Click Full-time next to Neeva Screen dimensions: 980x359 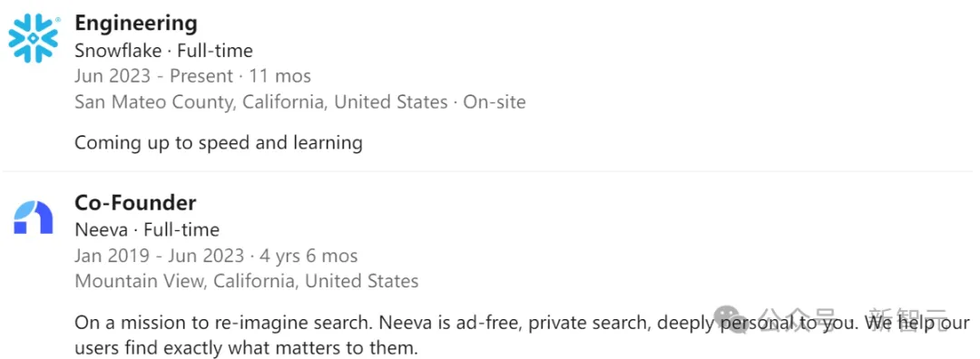[x=181, y=229]
